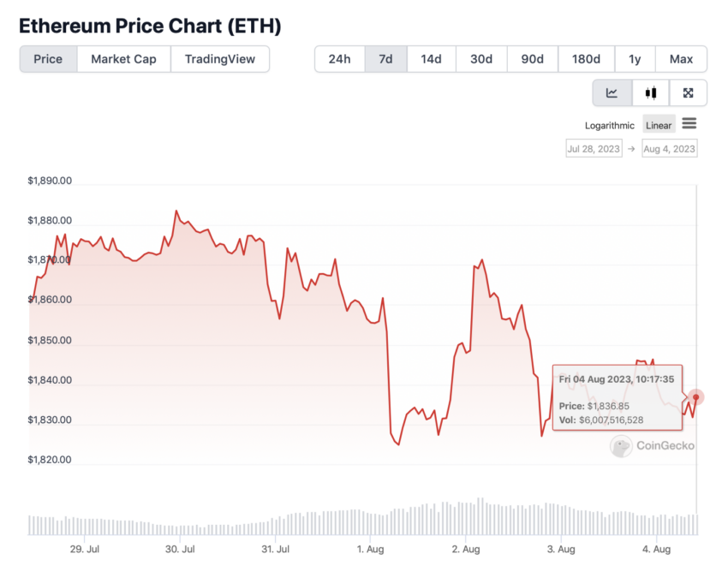Open the TradingView tab
Image resolution: width=728 pixels, height=566 pixels.
tap(220, 59)
